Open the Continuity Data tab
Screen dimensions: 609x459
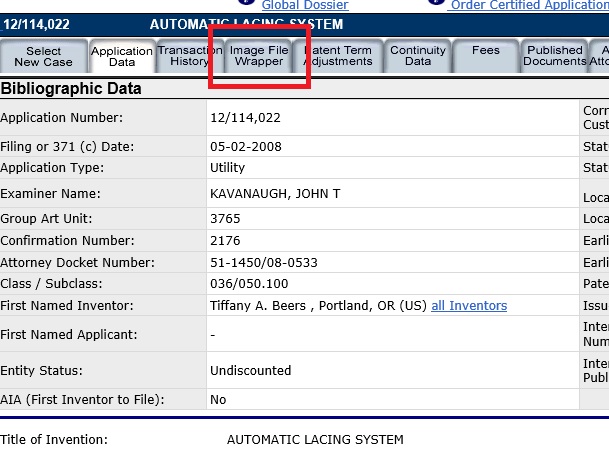pos(418,56)
